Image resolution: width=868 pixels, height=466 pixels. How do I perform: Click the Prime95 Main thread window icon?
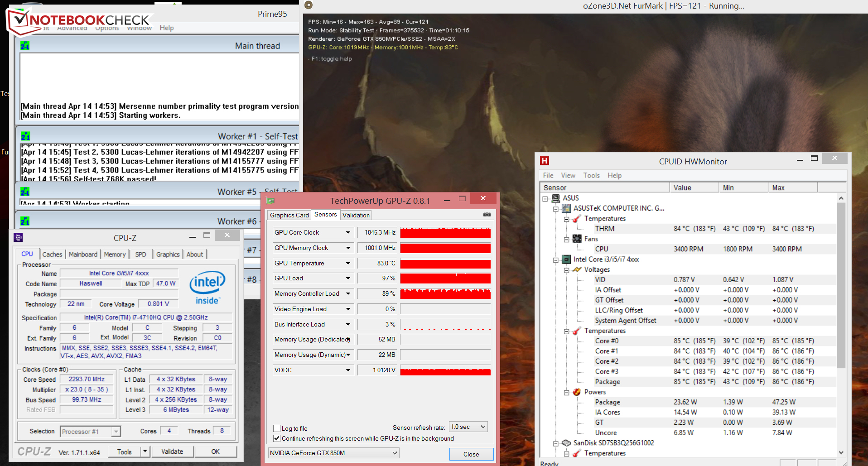[25, 45]
